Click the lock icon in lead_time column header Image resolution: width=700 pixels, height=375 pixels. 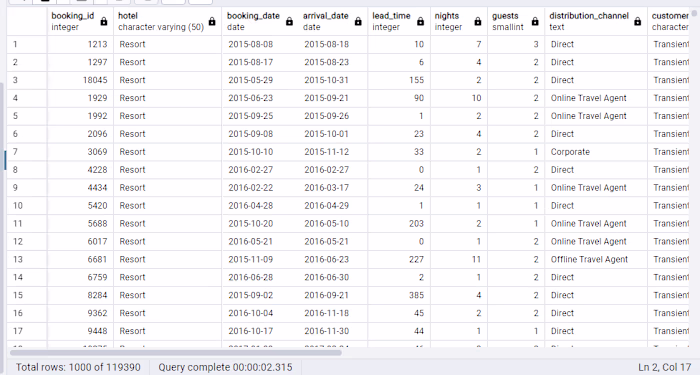[421, 21]
